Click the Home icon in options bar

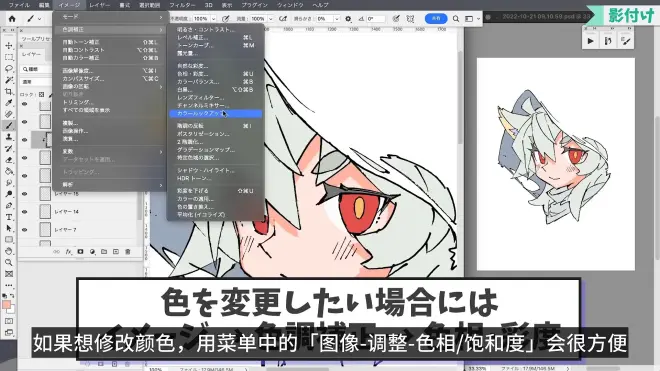[x=12, y=19]
